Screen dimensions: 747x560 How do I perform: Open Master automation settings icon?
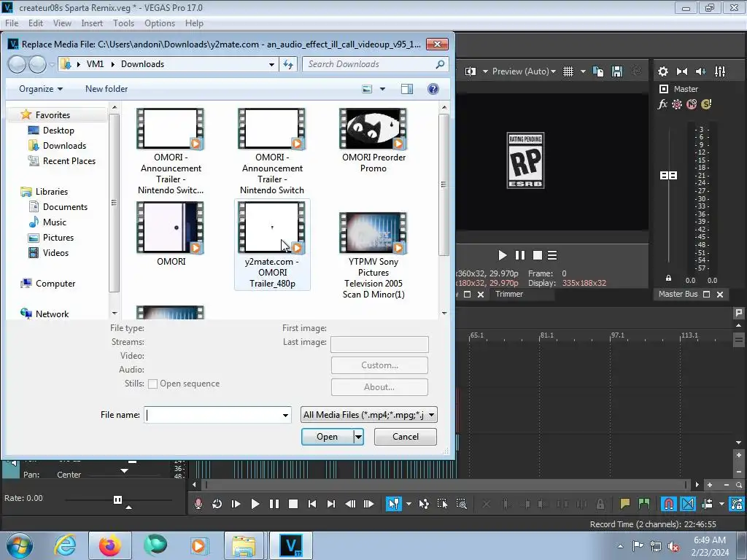pos(677,104)
